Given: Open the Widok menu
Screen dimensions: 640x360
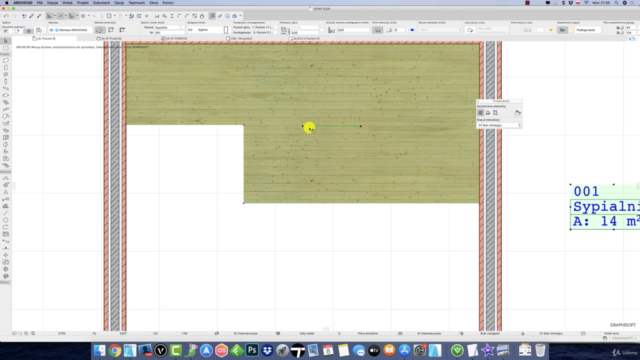Looking at the screenshot, I should (67, 3).
